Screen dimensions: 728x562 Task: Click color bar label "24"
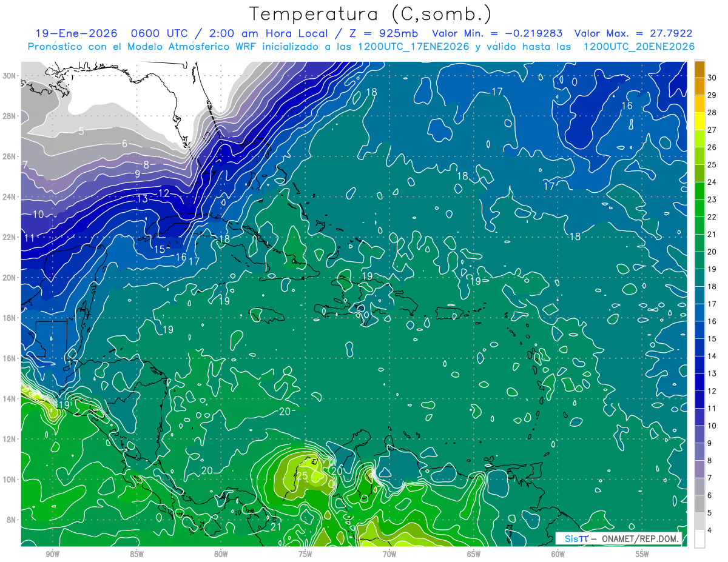click(x=713, y=181)
